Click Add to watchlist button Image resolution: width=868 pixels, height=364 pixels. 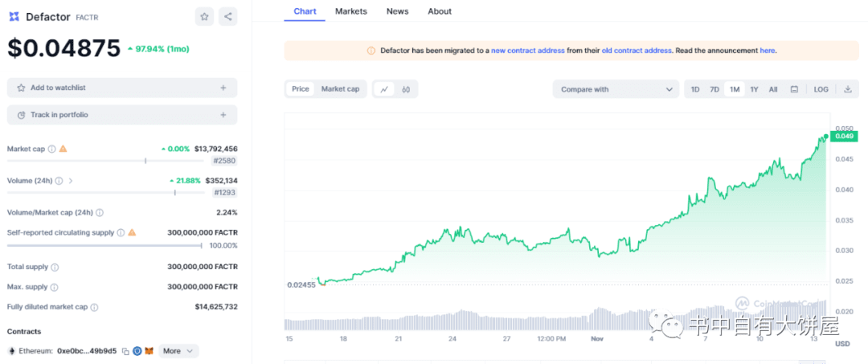[x=122, y=88]
